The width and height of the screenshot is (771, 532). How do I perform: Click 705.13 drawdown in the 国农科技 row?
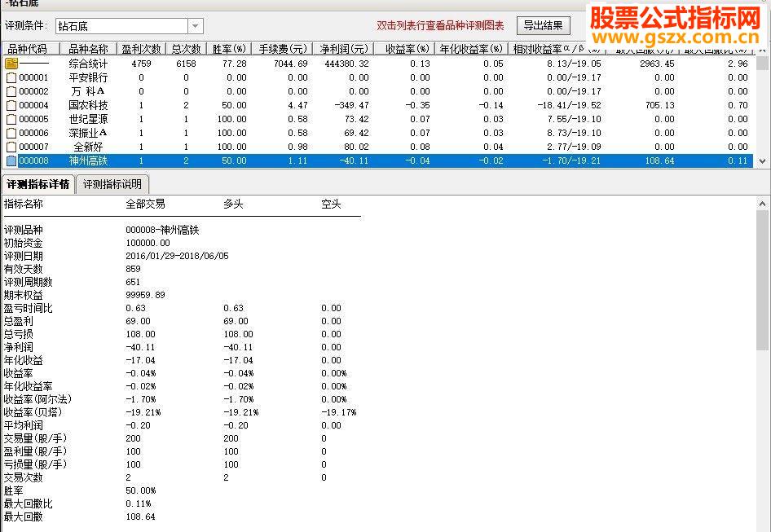pos(660,105)
